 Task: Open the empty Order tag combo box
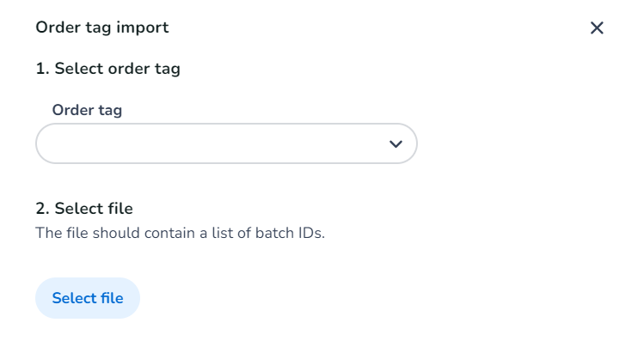pyautogui.click(x=226, y=143)
